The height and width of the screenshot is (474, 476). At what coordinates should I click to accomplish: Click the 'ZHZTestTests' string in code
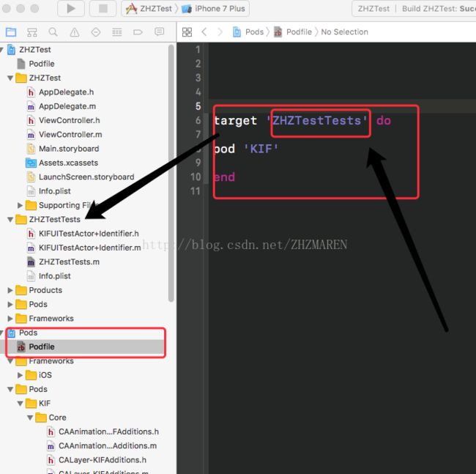[x=317, y=121]
